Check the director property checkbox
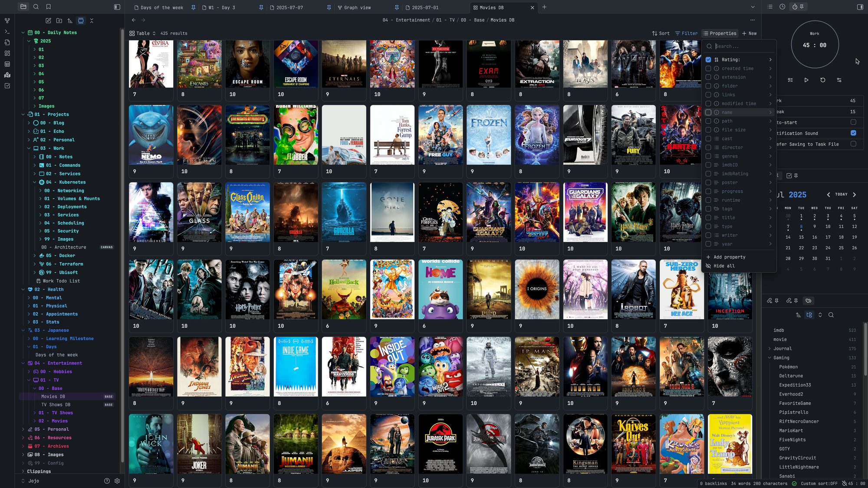This screenshot has width=868, height=488. click(708, 147)
